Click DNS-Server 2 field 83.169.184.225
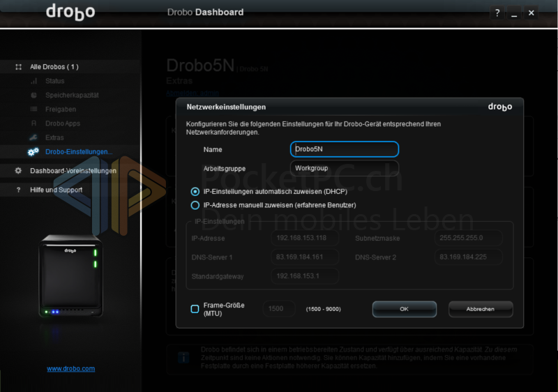Image resolution: width=558 pixels, height=392 pixels. tap(468, 257)
